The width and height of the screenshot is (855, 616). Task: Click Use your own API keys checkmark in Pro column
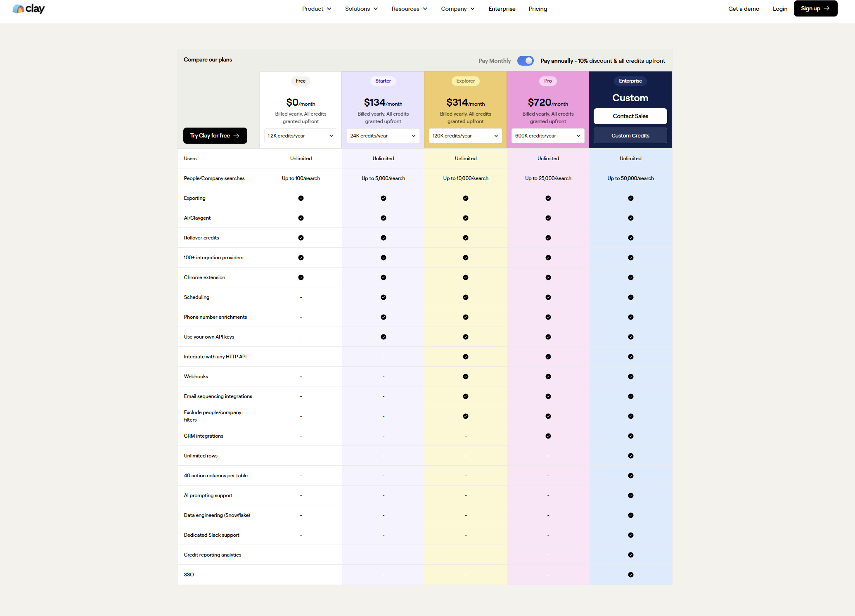point(548,337)
